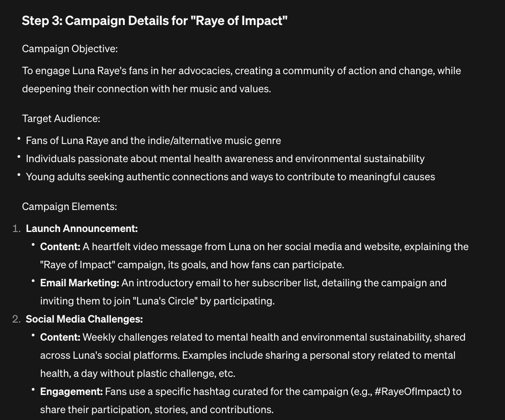Click the "To engage Luna Raye's fans" sentence

coord(242,71)
